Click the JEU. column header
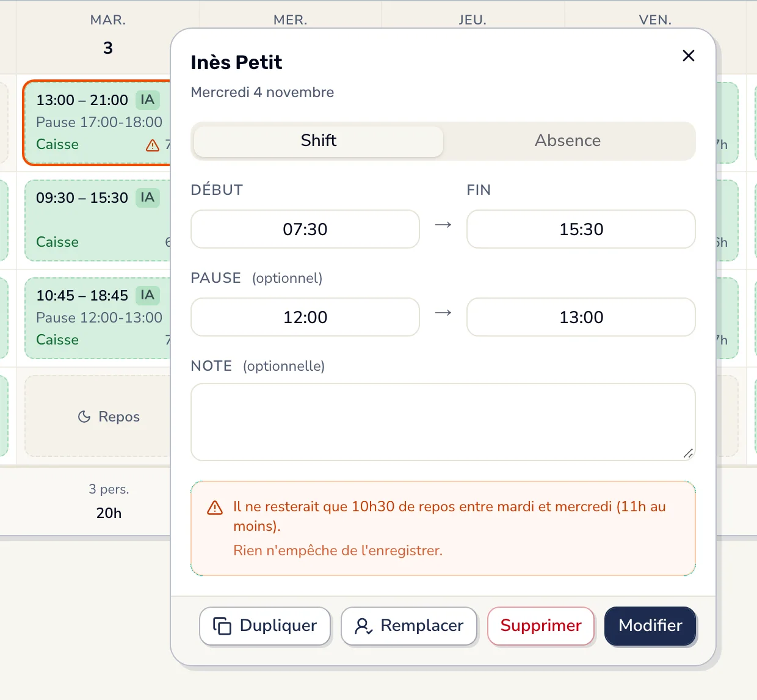757x700 pixels. click(x=473, y=20)
